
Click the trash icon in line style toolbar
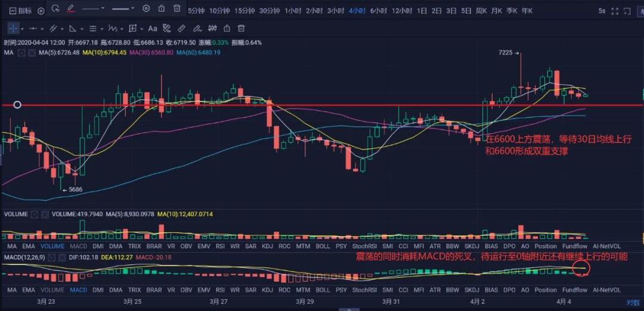(x=177, y=9)
